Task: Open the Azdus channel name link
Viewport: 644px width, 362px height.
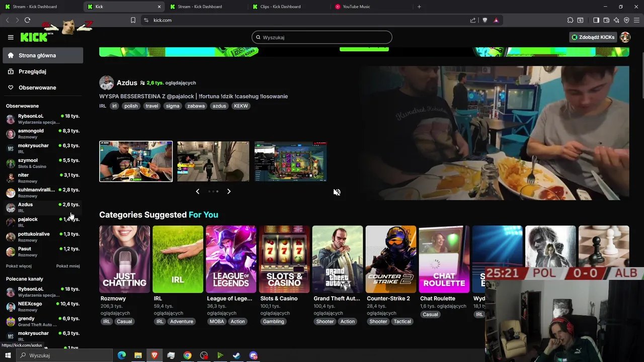Action: pyautogui.click(x=127, y=83)
